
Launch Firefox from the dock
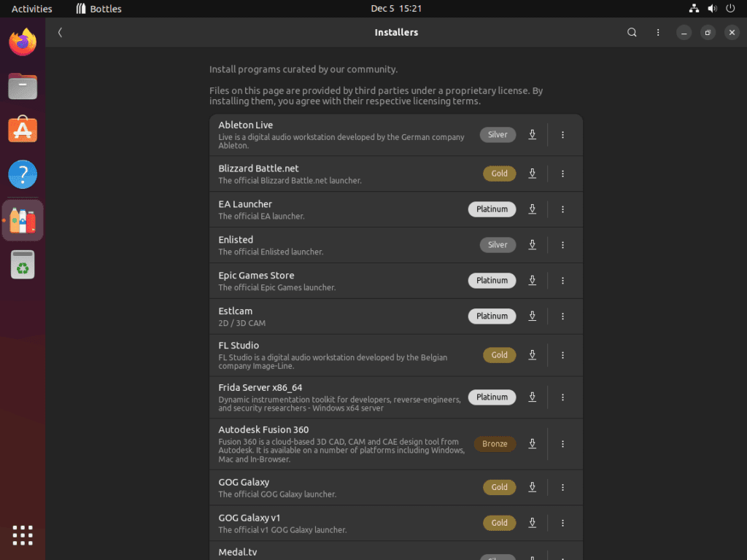22,42
